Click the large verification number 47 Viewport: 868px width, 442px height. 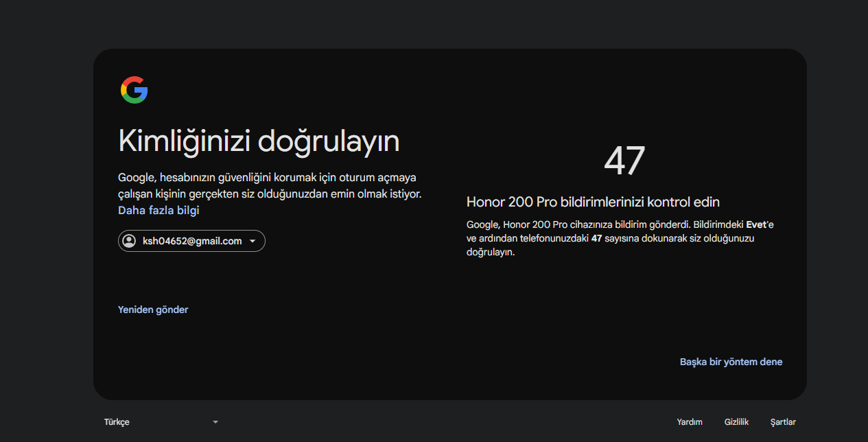coord(624,161)
